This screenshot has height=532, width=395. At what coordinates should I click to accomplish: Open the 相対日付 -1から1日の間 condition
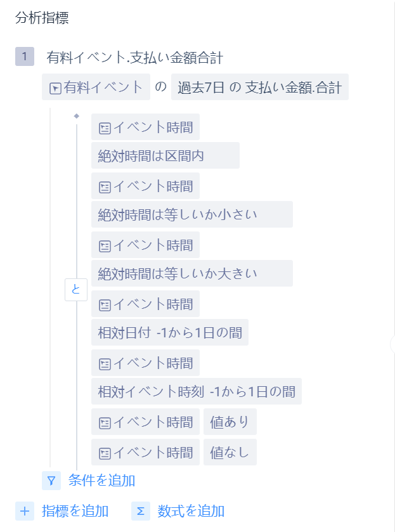pyautogui.click(x=170, y=332)
